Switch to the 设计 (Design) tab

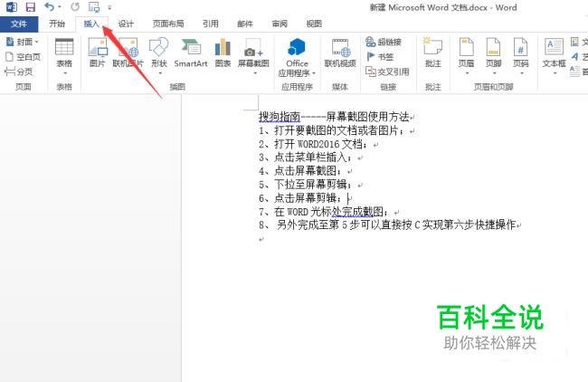[126, 24]
